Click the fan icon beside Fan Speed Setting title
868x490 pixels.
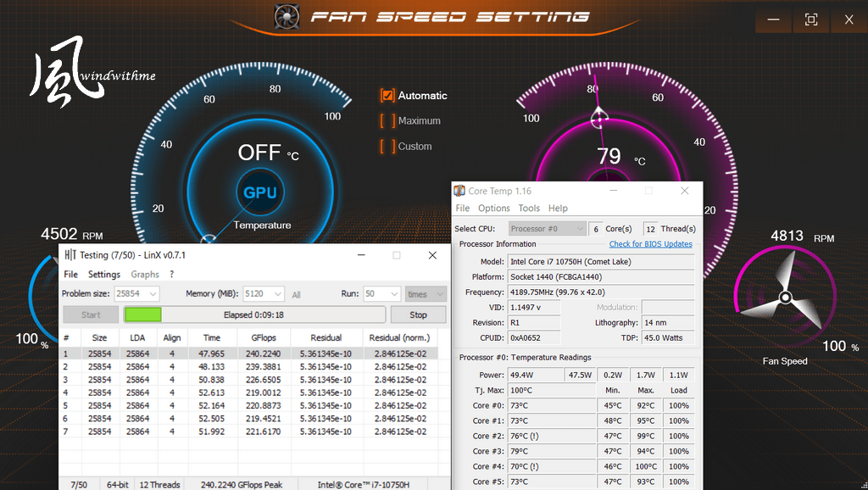point(287,17)
